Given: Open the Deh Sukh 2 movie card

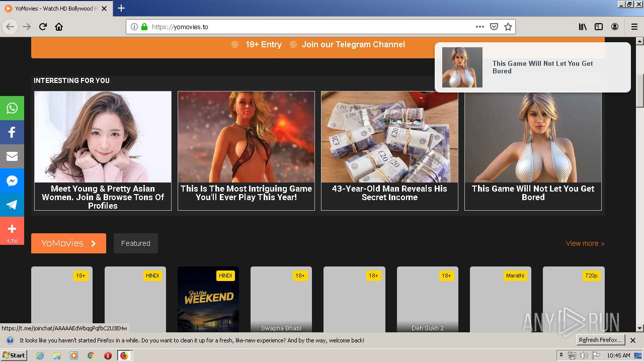Looking at the screenshot, I should pyautogui.click(x=428, y=299).
